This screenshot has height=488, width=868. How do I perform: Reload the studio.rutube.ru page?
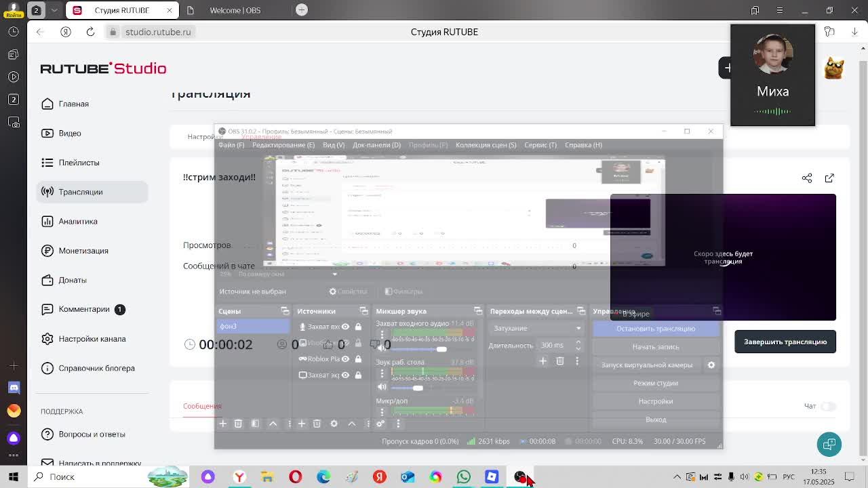click(90, 32)
